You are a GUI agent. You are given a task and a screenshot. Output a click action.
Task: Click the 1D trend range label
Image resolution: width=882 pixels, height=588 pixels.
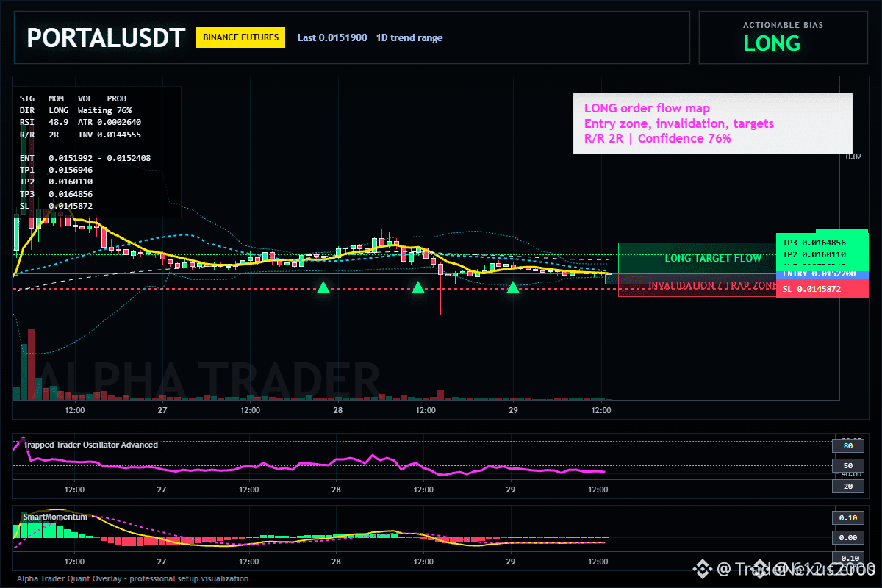click(x=409, y=37)
